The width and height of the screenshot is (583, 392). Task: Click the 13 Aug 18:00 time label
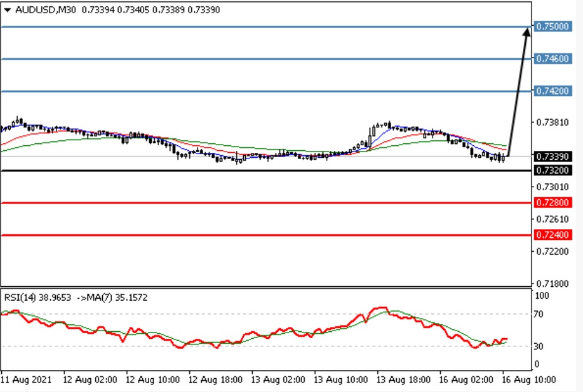[x=404, y=379]
